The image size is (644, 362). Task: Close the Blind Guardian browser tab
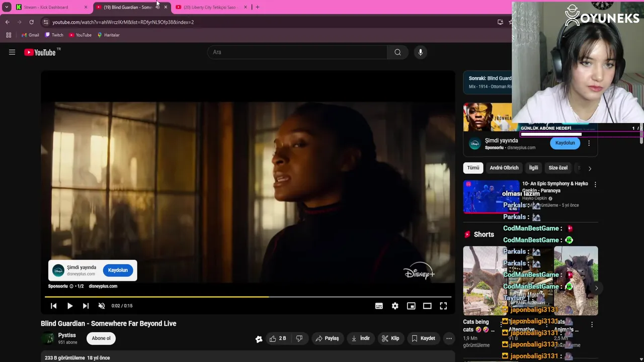166,7
